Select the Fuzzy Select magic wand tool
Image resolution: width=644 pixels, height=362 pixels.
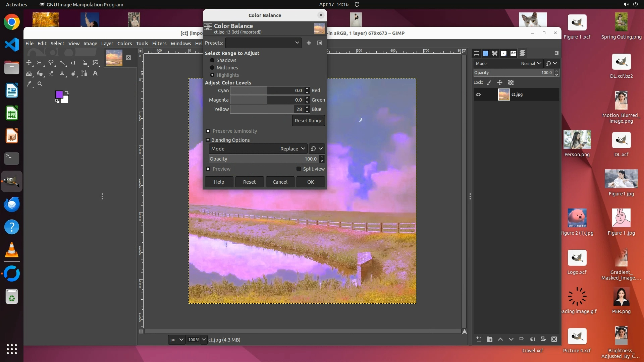click(x=62, y=63)
